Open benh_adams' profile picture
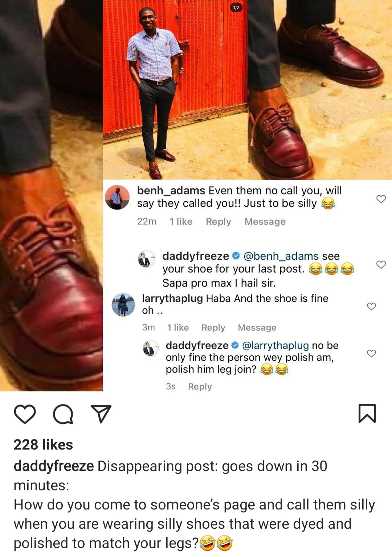 click(x=117, y=197)
